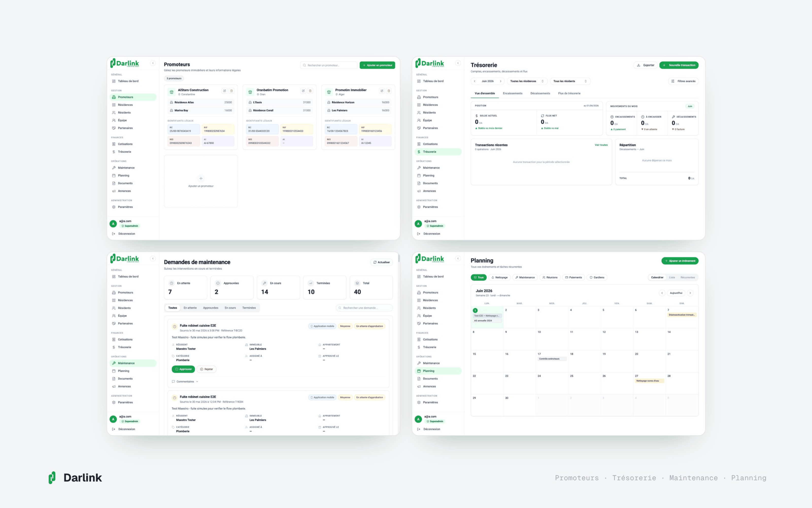Show the previous month in Planning calendar

662,293
